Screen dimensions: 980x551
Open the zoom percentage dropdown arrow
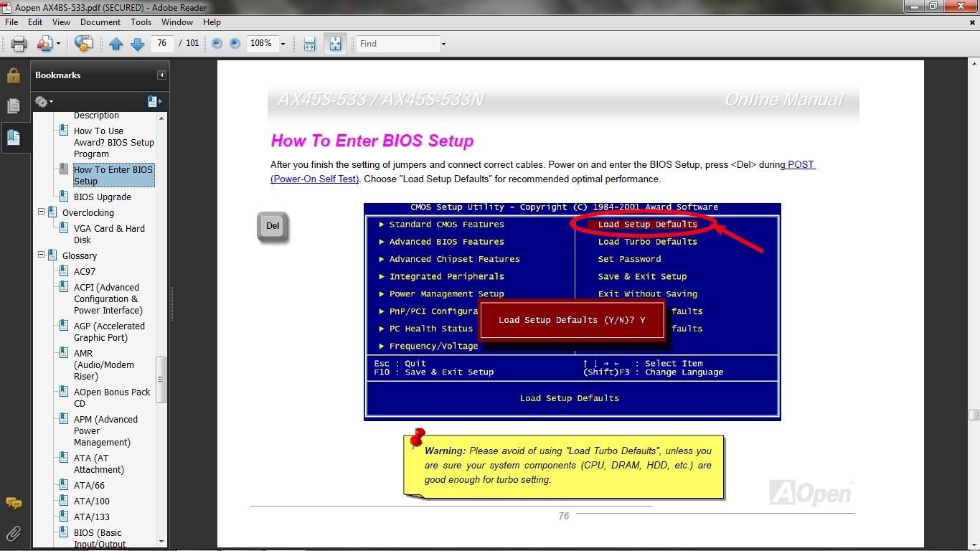(x=283, y=44)
